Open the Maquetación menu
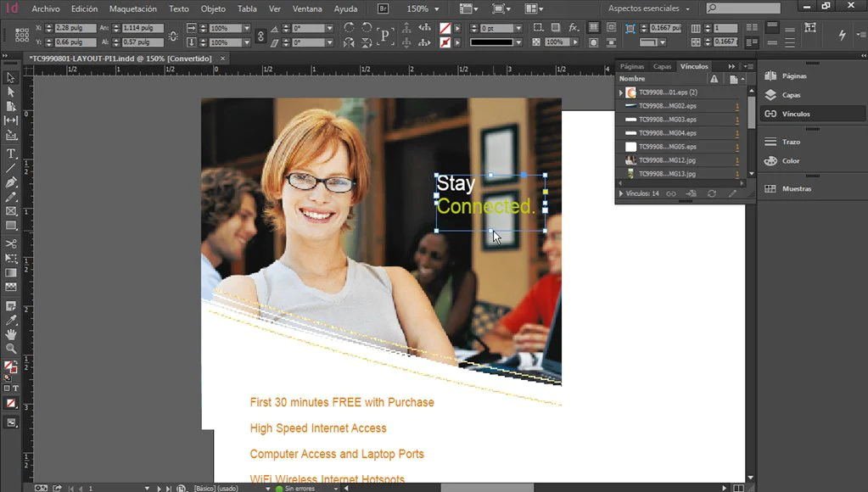 pos(133,8)
